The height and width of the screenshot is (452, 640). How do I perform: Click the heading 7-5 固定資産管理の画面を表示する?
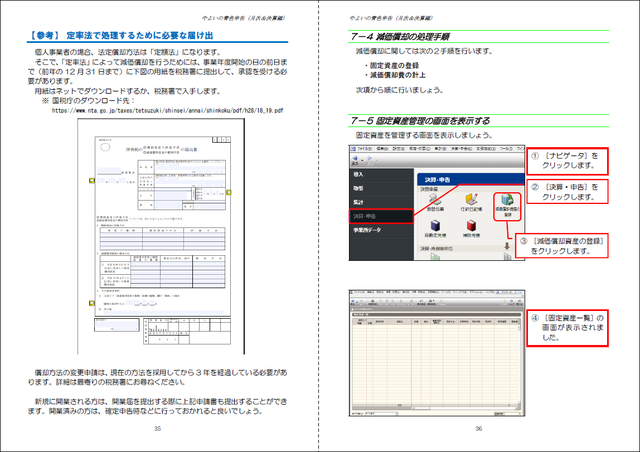tap(420, 121)
